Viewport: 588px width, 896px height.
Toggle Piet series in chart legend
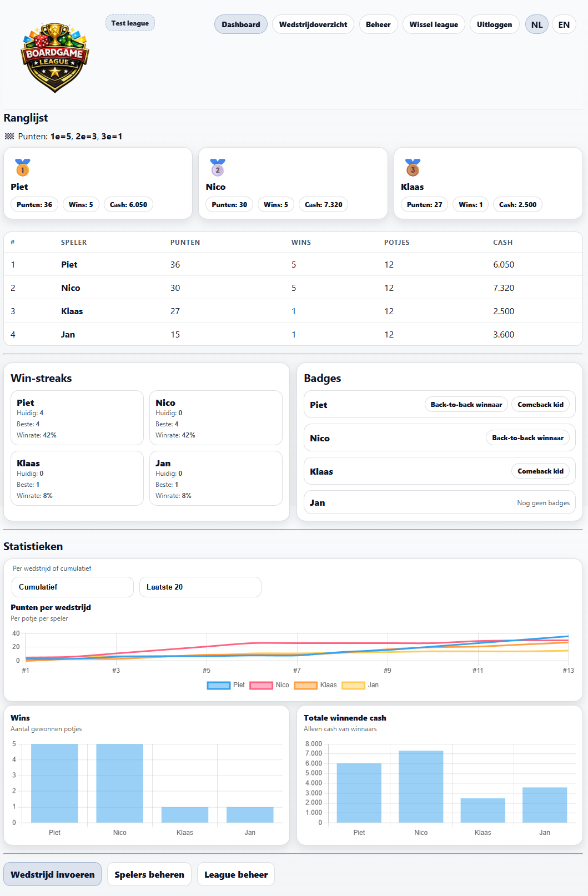219,685
